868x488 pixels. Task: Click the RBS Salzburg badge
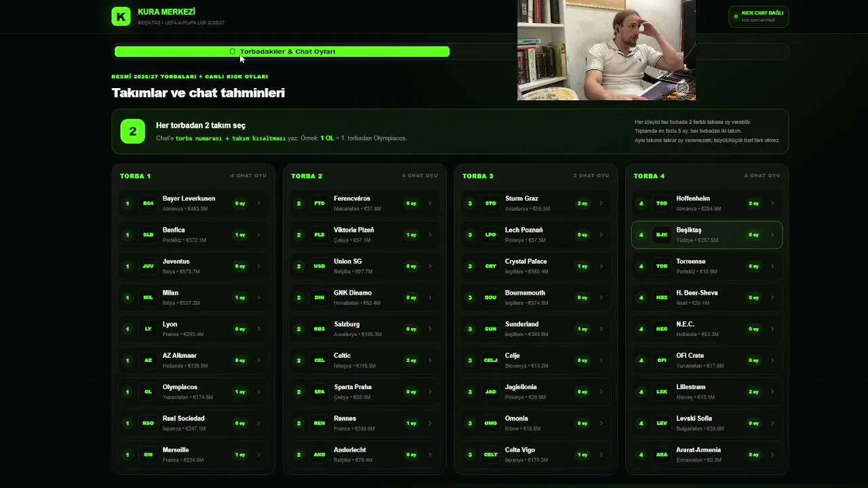click(319, 329)
